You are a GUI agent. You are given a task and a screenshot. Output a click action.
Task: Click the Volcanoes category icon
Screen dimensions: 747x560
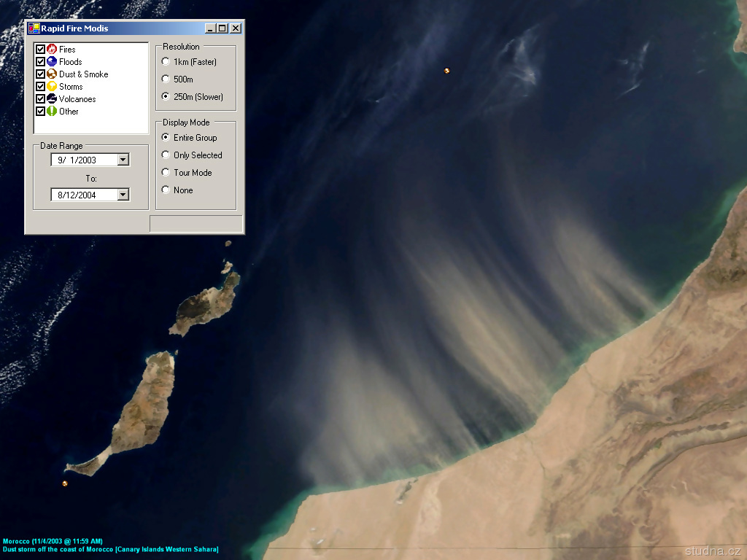click(x=52, y=99)
